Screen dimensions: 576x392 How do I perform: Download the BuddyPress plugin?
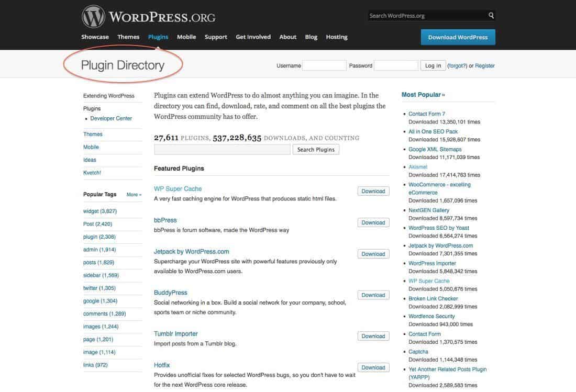coord(373,295)
